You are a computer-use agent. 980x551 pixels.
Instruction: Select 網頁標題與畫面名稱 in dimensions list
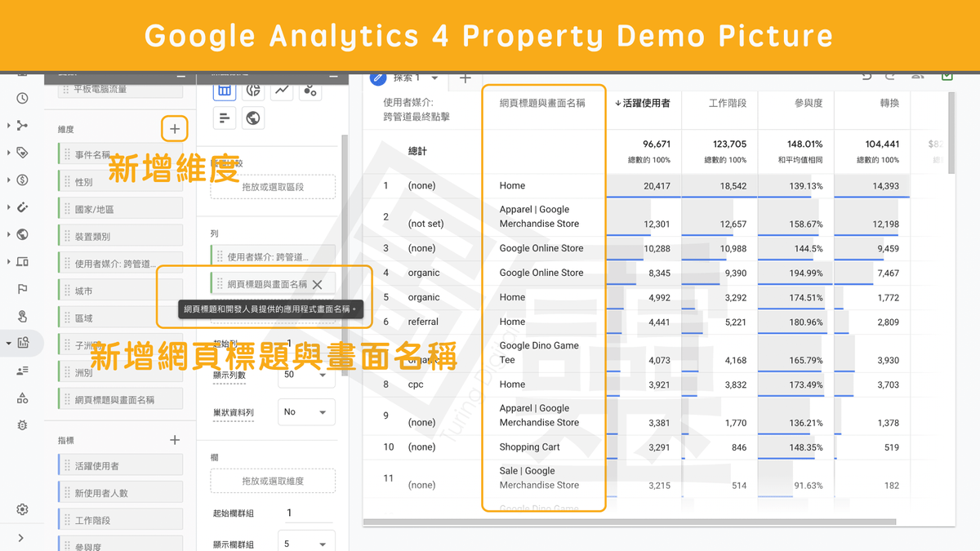click(121, 399)
